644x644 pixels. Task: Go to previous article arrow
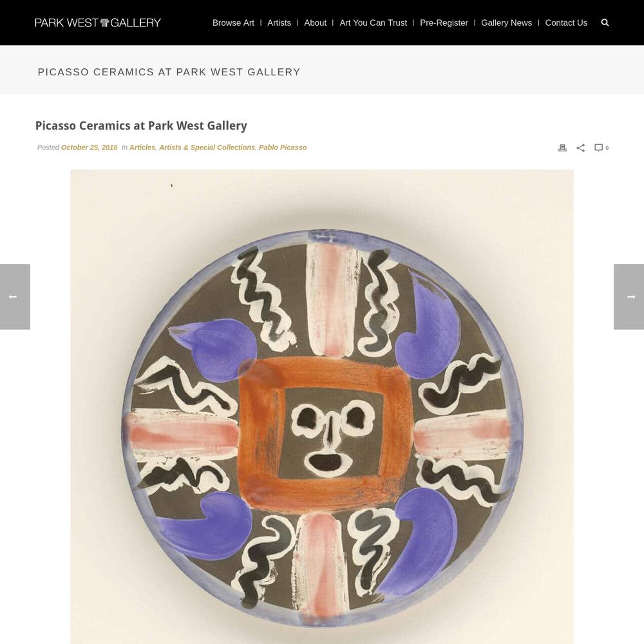click(x=15, y=296)
